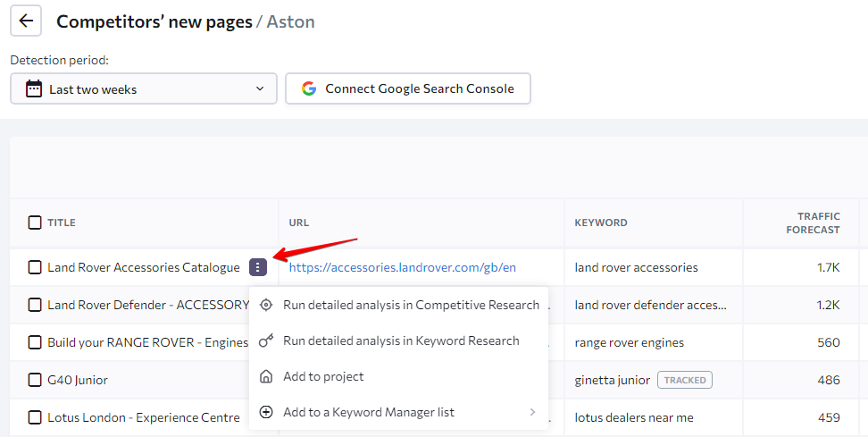Click the Google logo icon
This screenshot has width=868, height=437.
point(309,88)
